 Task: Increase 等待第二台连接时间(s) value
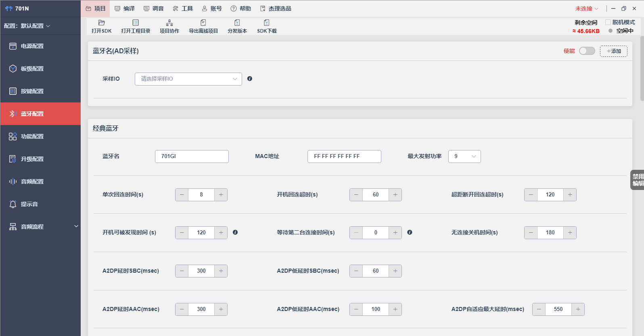coord(395,233)
